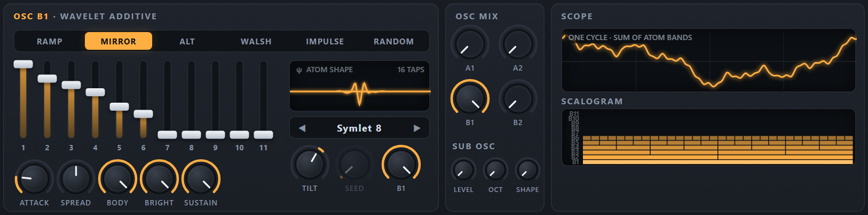
Task: Click the BRIGHT knob
Action: coord(159,179)
